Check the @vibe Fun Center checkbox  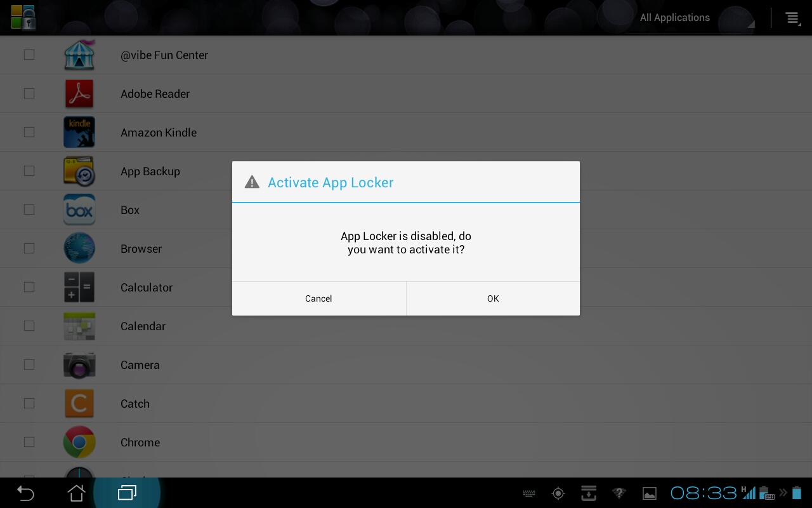tap(29, 55)
